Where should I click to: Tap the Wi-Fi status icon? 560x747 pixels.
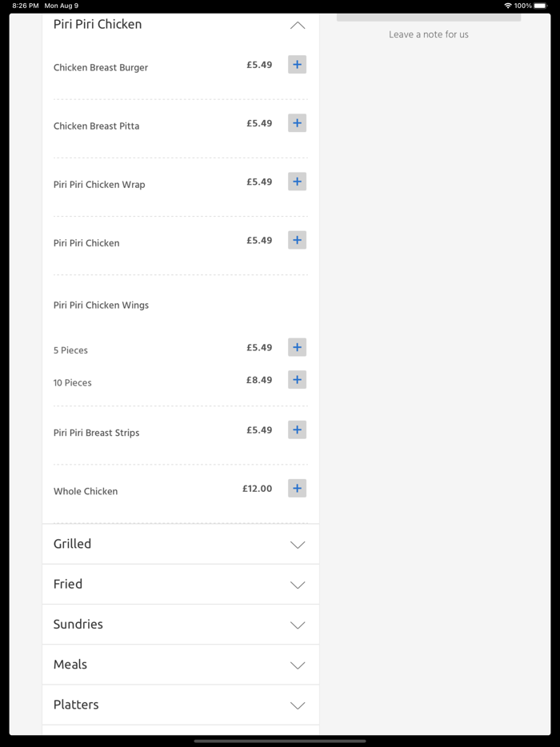click(x=507, y=6)
